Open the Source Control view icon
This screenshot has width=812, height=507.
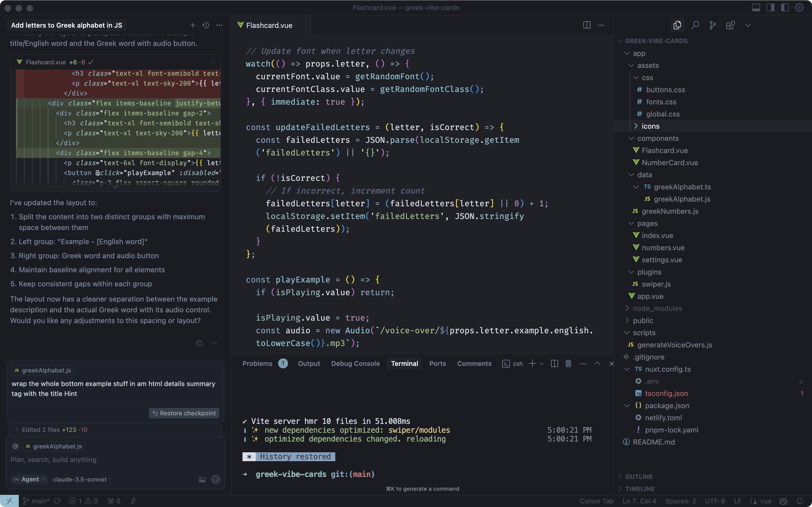713,25
